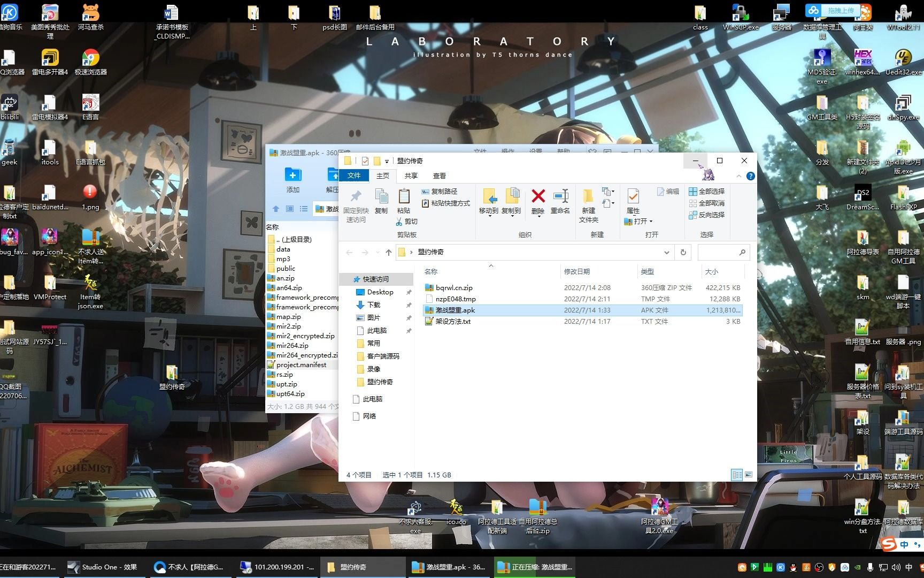Click the Back arrow in Explorer
The width and height of the screenshot is (924, 578).
coord(349,252)
